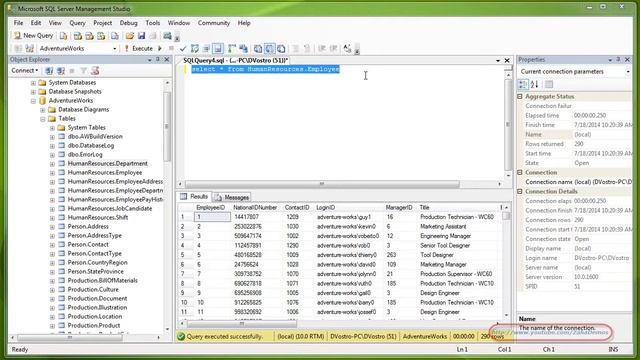Open the AdventureWorks database dropdown
Screen dimensions: 640x360
tap(114, 49)
